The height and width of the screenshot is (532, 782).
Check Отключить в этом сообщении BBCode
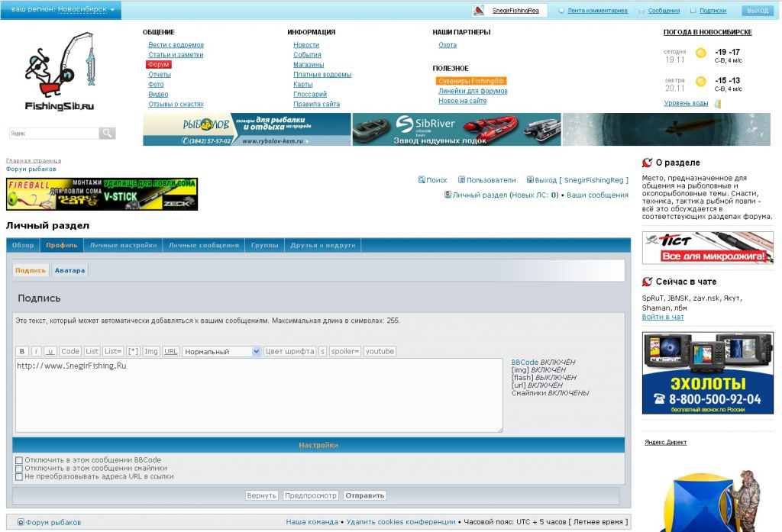(x=19, y=460)
